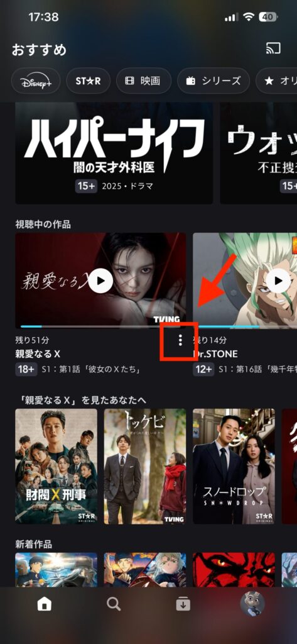
Task: Filter by シリーズ chip
Action: pos(213,81)
